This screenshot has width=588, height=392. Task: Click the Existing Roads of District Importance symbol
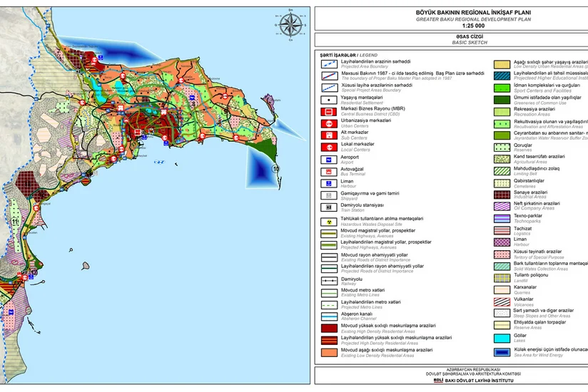(329, 257)
